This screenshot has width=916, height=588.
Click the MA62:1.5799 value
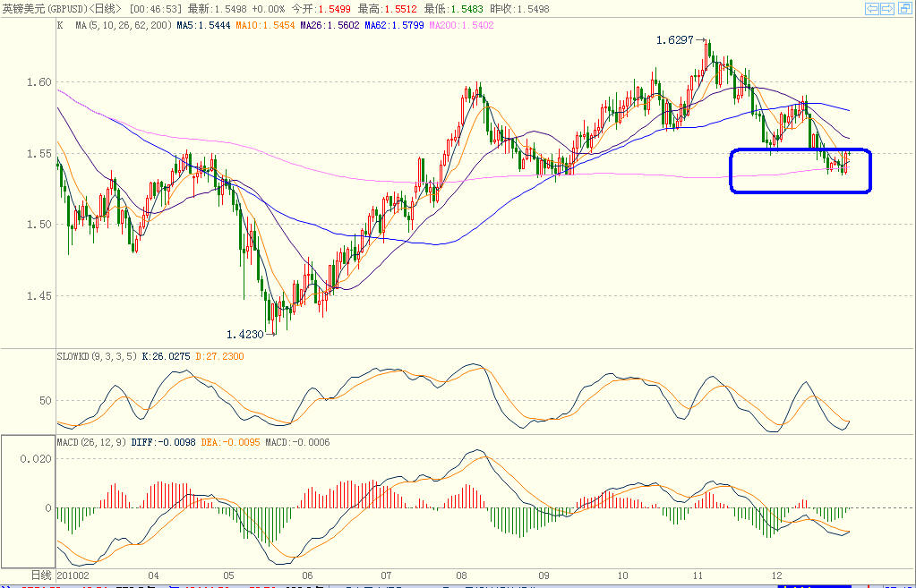[x=394, y=26]
